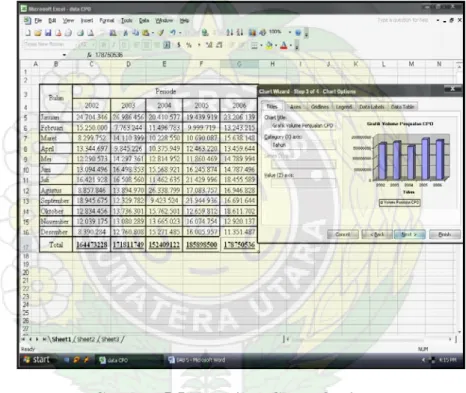Screen dimensions: 466x393
Task: Click the Save floppy disk icon
Action: (48, 33)
